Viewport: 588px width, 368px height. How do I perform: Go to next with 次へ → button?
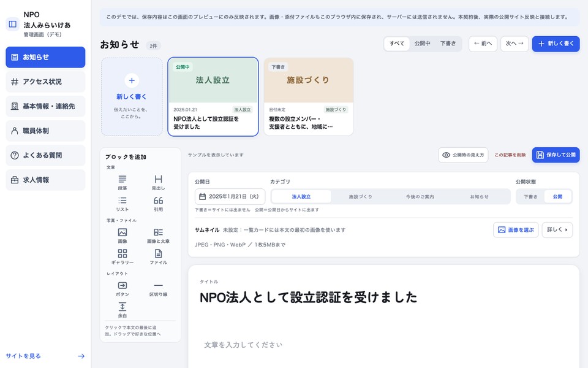coord(514,44)
